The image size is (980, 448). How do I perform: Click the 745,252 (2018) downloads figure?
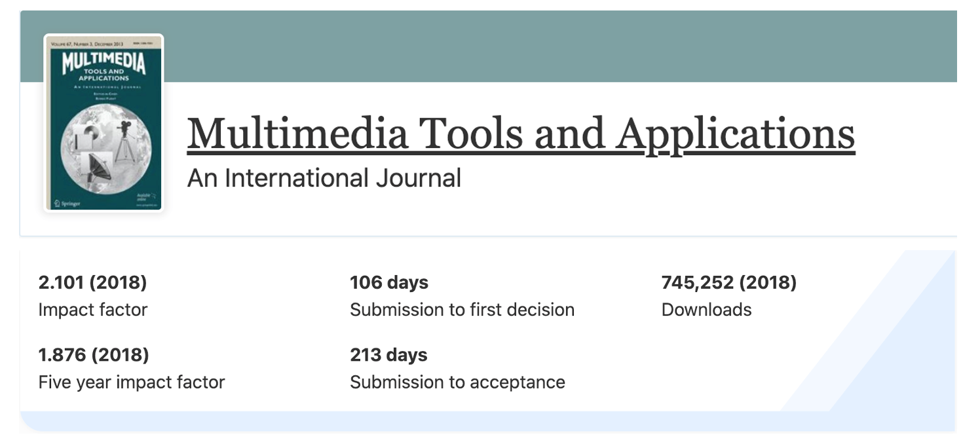pos(729,283)
